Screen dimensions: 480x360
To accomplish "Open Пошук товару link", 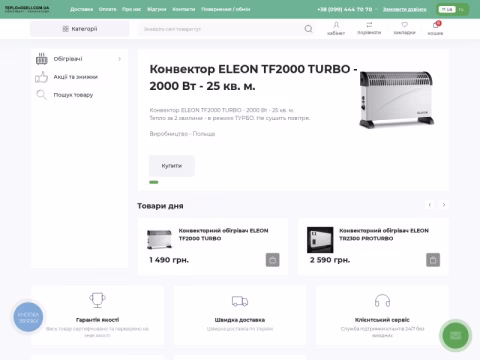I will [x=73, y=95].
